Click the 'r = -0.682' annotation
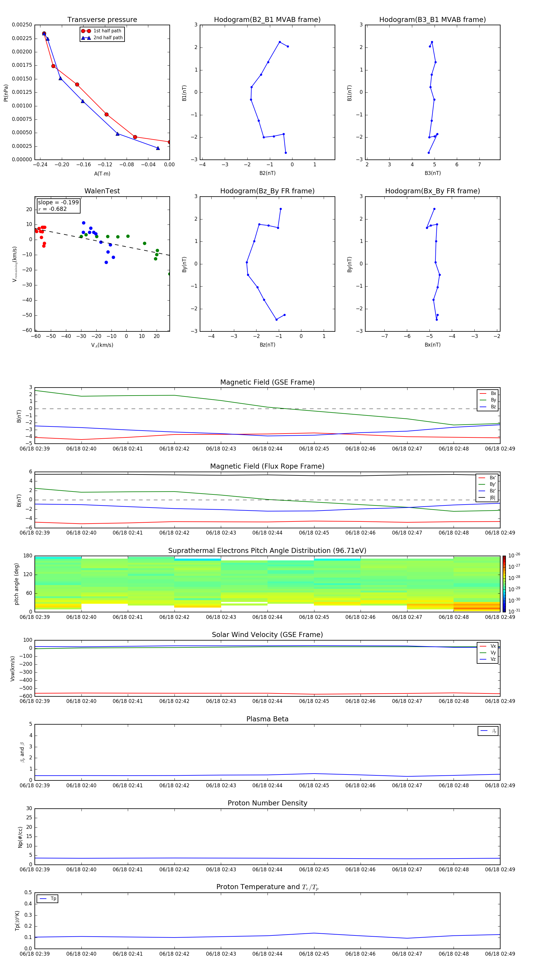This screenshot has width=535, height=980. click(53, 209)
